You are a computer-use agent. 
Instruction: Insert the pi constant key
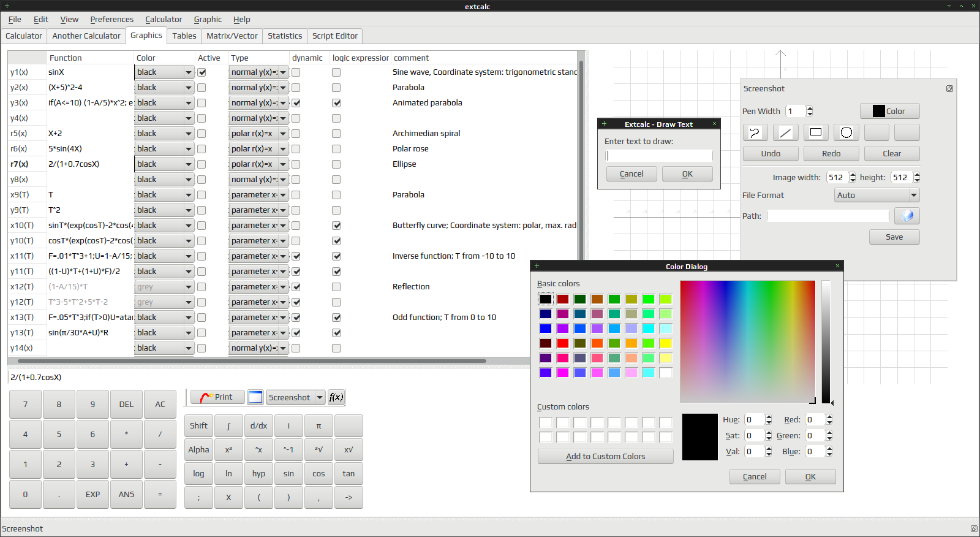318,426
